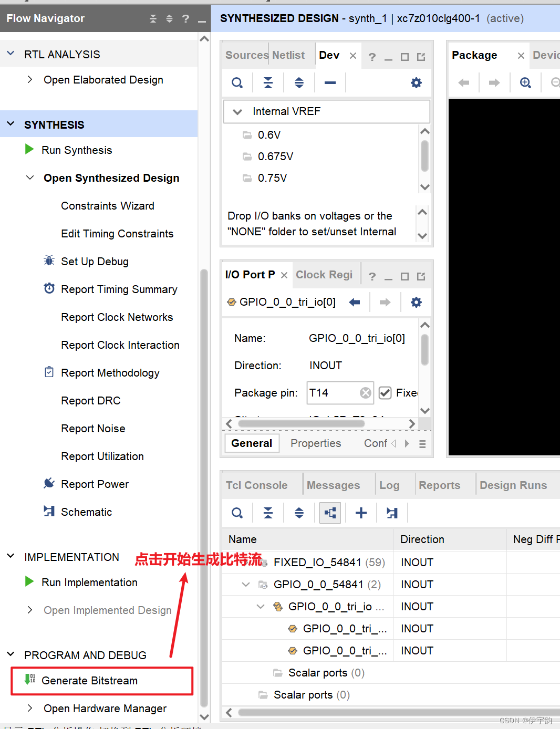This screenshot has height=729, width=560.
Task: Select the Properties tab in I/O Port panel
Action: pos(316,443)
